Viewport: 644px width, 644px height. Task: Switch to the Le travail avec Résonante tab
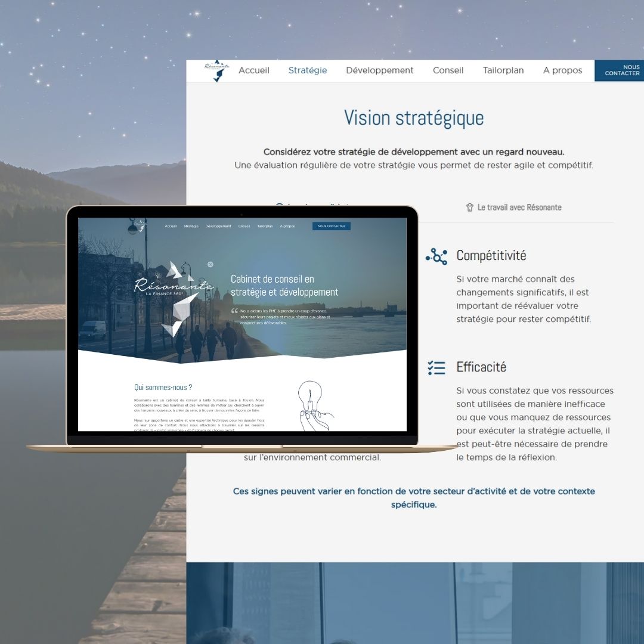tap(519, 208)
